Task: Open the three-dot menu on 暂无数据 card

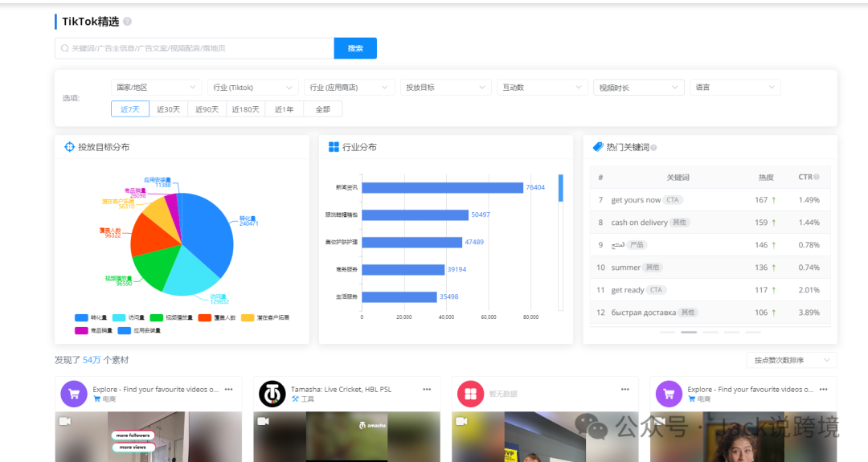Action: tap(625, 389)
